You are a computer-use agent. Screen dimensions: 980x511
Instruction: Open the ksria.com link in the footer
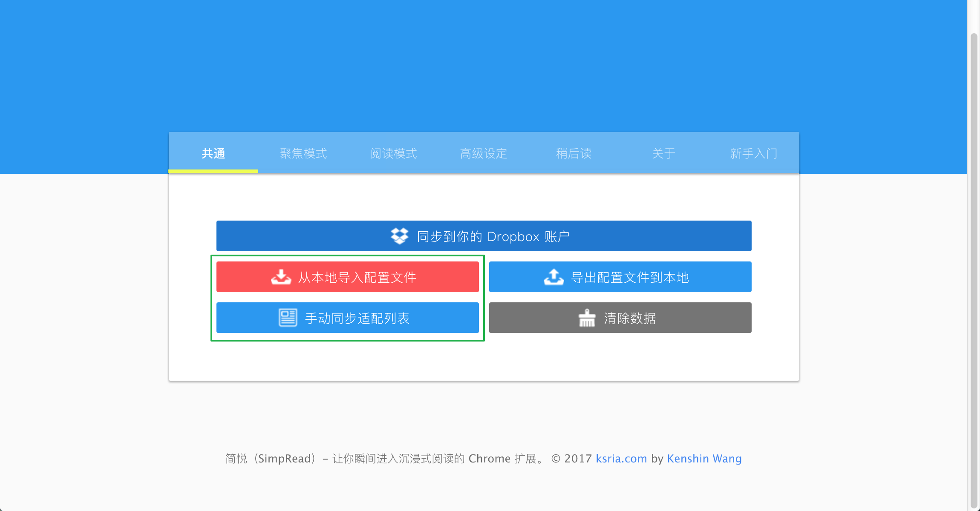pos(621,459)
